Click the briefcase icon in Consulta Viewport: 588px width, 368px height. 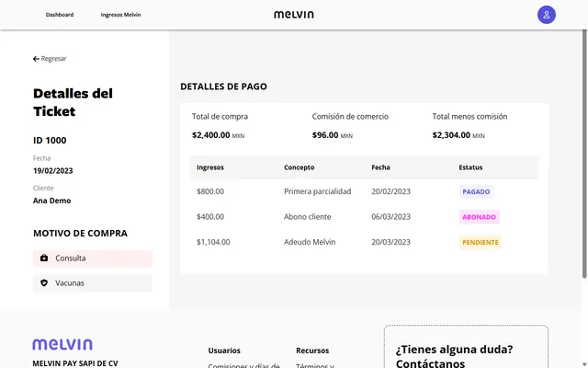point(44,258)
